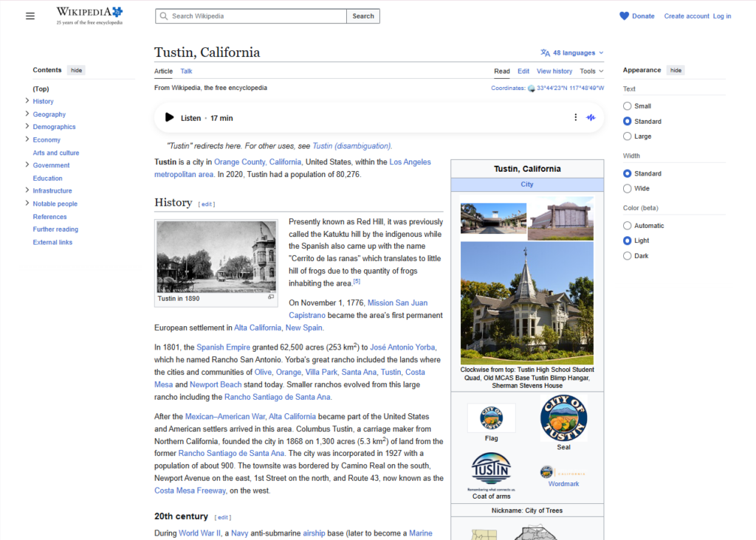Image resolution: width=756 pixels, height=540 pixels.
Task: Hide the Appearance panel
Action: click(676, 70)
